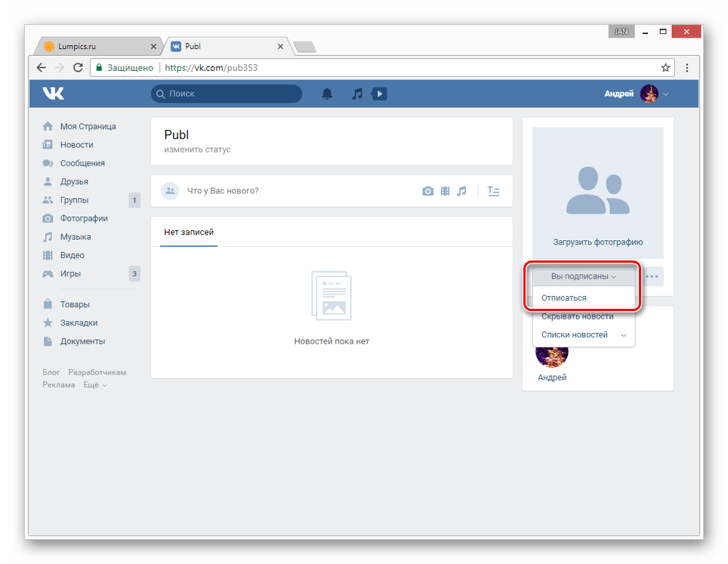Open Друзья in sidebar
The width and height of the screenshot is (728, 564).
pyautogui.click(x=65, y=181)
